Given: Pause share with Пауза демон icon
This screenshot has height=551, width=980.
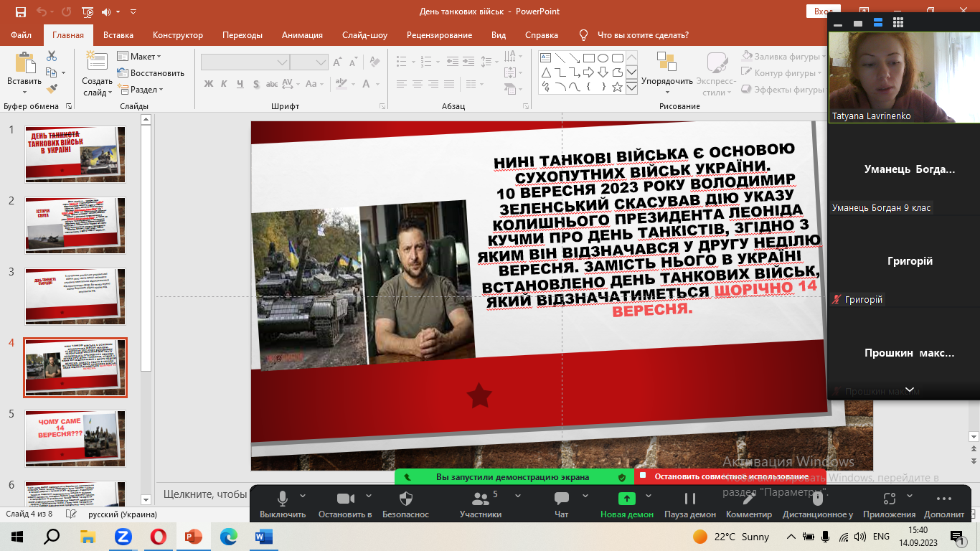Looking at the screenshot, I should [x=690, y=499].
